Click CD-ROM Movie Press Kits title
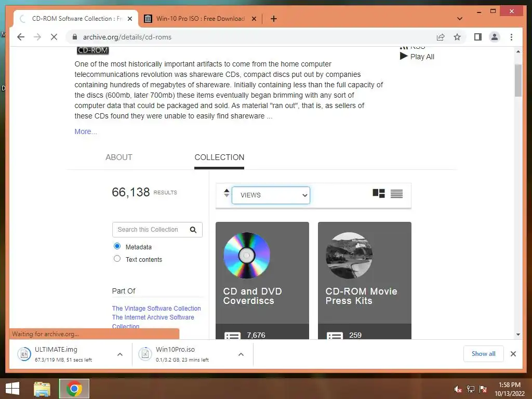The height and width of the screenshot is (399, 532). [x=361, y=296]
